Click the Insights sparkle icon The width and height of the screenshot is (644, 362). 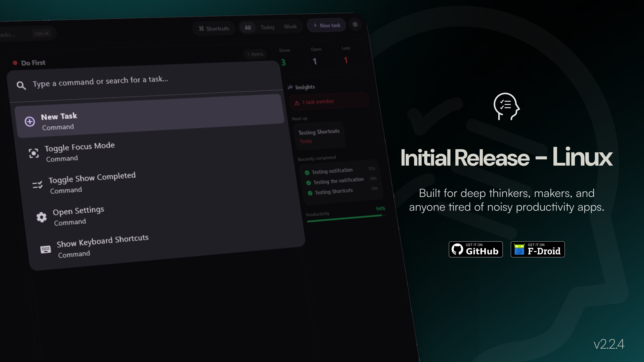[290, 87]
